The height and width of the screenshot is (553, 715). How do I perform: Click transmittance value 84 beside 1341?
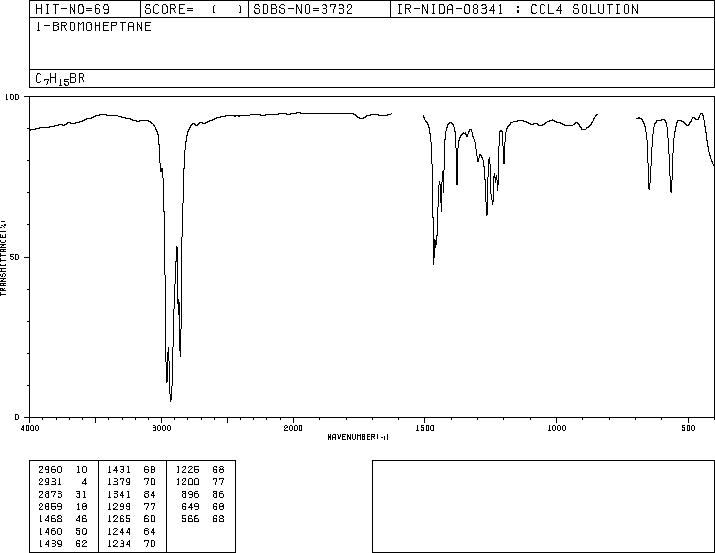[x=150, y=494]
